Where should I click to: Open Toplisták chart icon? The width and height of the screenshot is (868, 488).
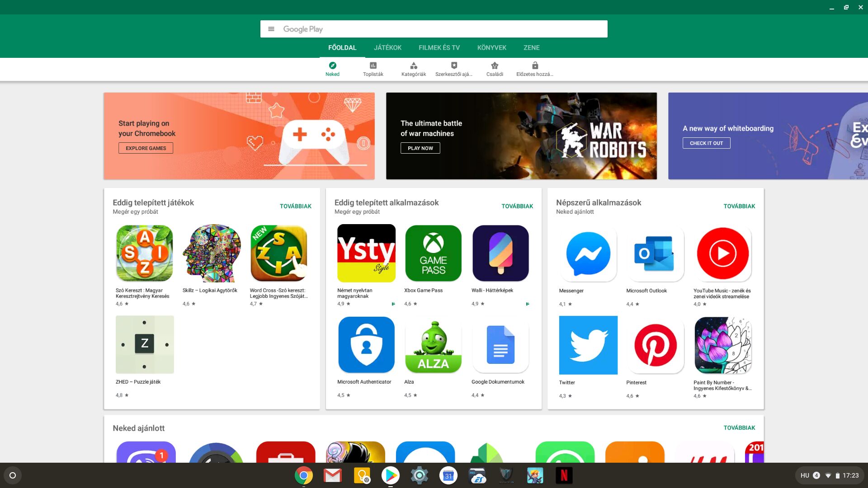[373, 66]
